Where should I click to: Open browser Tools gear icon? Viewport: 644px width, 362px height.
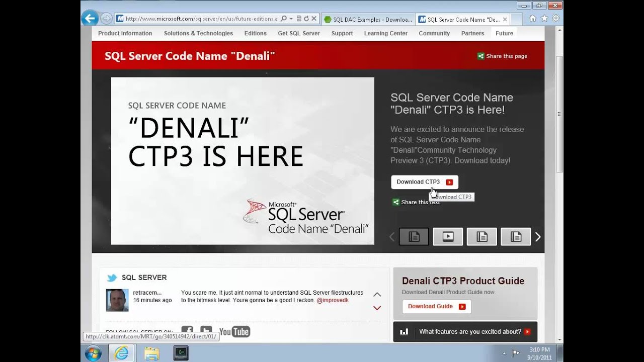556,19
